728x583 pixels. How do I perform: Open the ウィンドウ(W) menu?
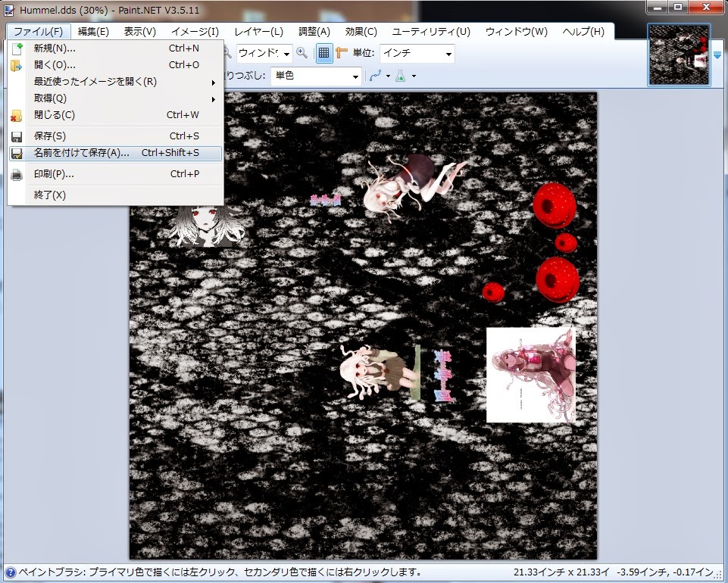pyautogui.click(x=517, y=32)
